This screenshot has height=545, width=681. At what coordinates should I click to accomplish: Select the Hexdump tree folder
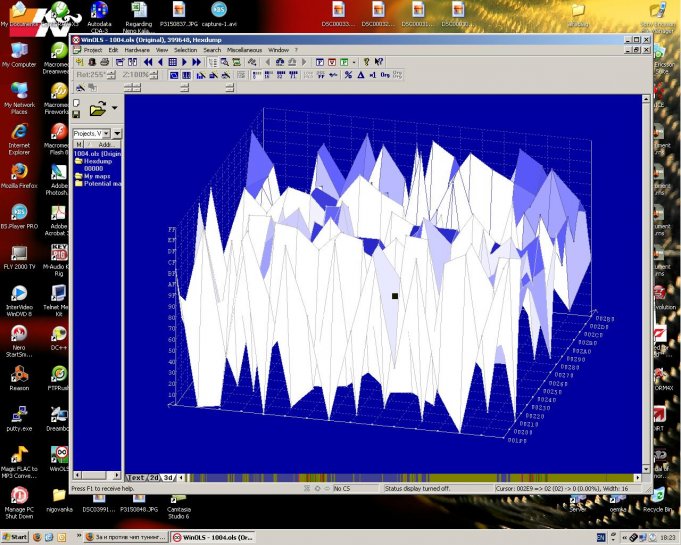pyautogui.click(x=97, y=161)
